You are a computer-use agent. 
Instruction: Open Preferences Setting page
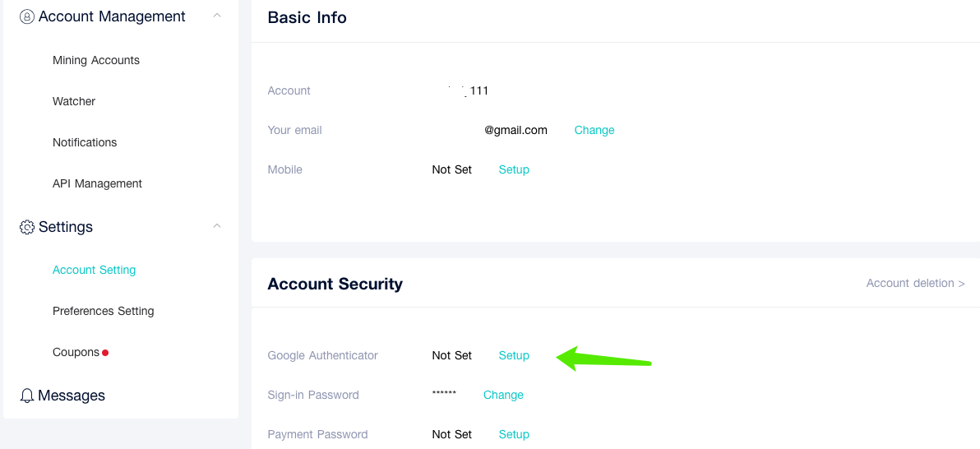click(x=103, y=312)
